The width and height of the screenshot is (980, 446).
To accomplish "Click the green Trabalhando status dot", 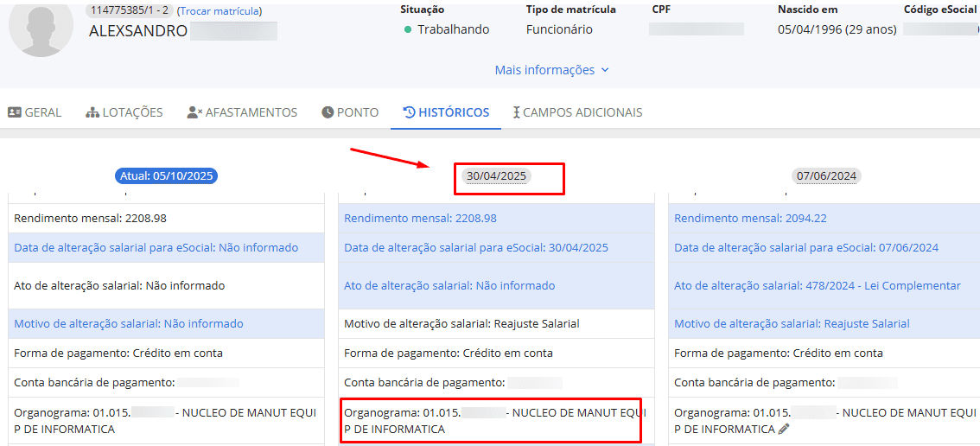I will pos(408,29).
